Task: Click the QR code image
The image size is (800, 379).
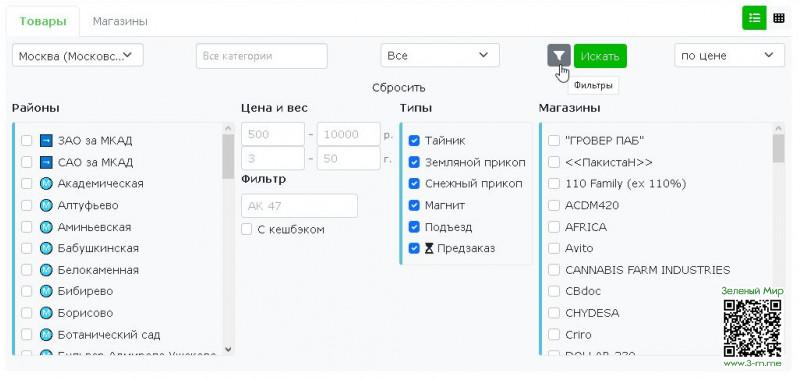Action: (x=753, y=328)
